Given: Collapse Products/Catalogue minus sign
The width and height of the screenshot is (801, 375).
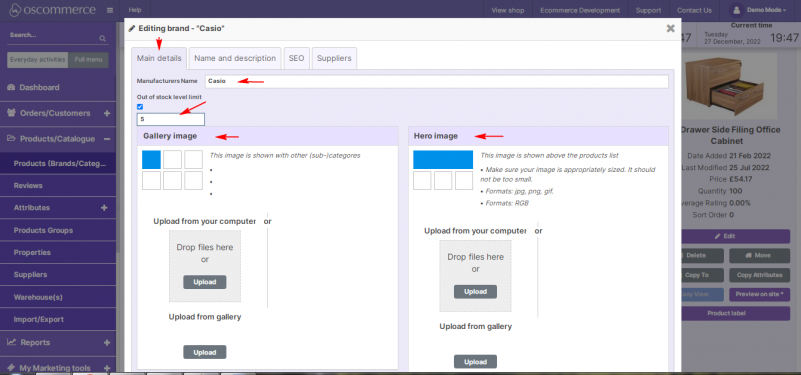Looking at the screenshot, I should click(107, 138).
